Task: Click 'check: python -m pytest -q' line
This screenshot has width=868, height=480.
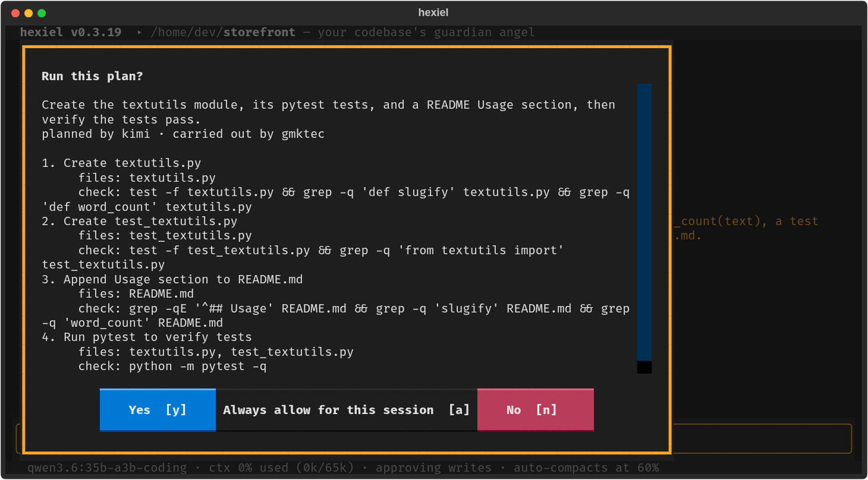Action: 172,366
